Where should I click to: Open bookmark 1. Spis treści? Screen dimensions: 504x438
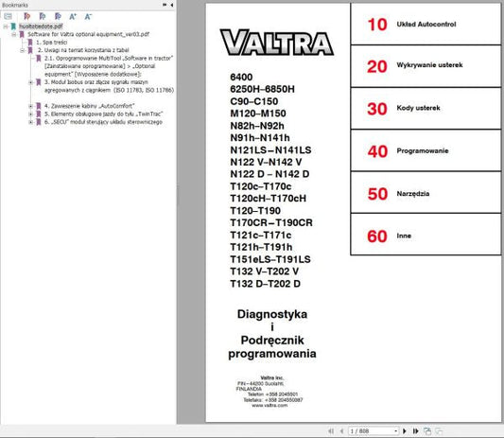pyautogui.click(x=52, y=43)
